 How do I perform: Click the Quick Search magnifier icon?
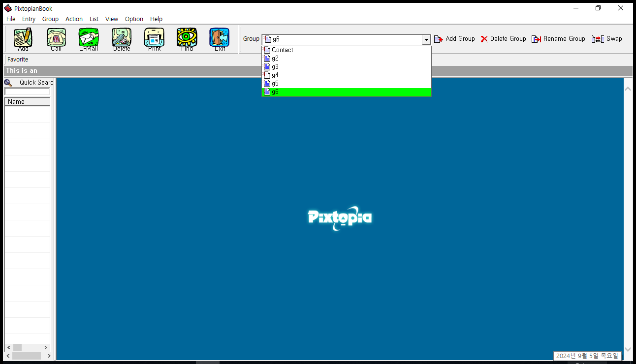8,83
